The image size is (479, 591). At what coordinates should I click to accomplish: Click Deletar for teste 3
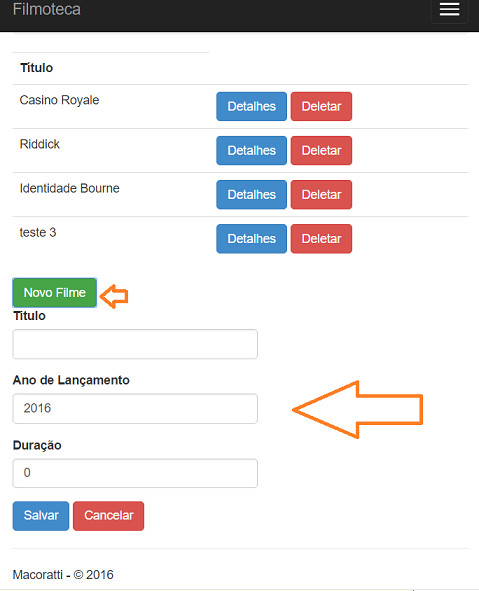point(321,239)
